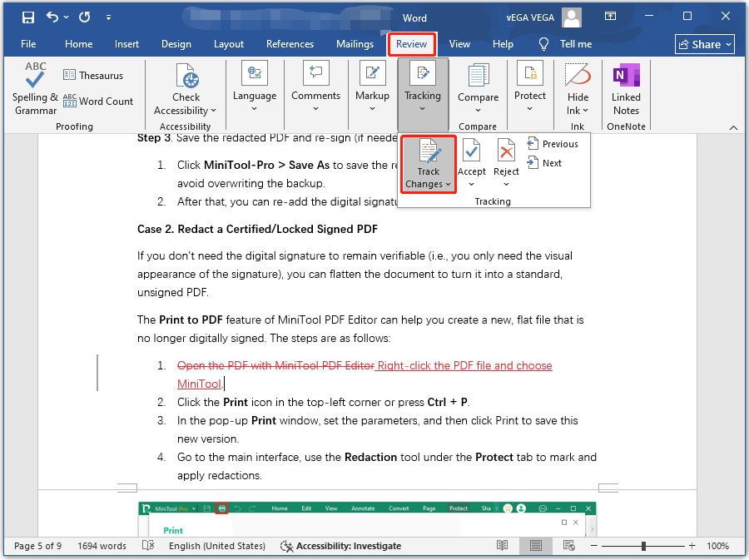Image resolution: width=749 pixels, height=560 pixels.
Task: Click the Check Accessibility icon
Action: coord(186,77)
